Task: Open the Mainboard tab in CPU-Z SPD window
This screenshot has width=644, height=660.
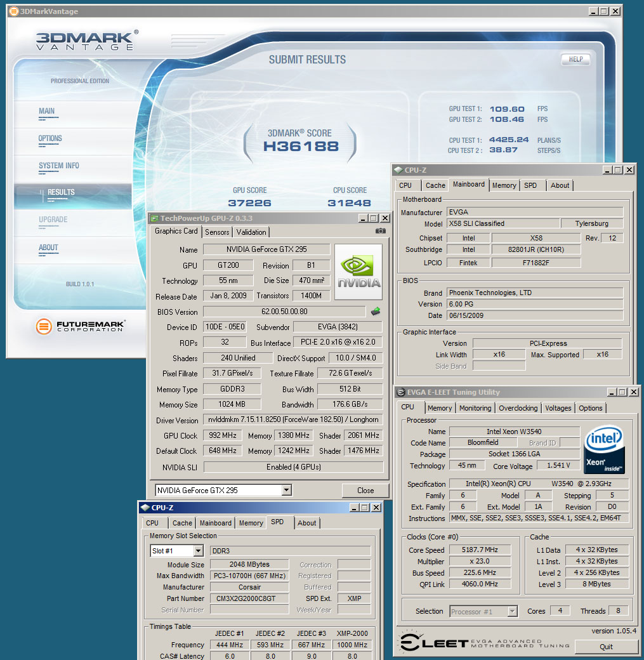Action: (x=216, y=523)
